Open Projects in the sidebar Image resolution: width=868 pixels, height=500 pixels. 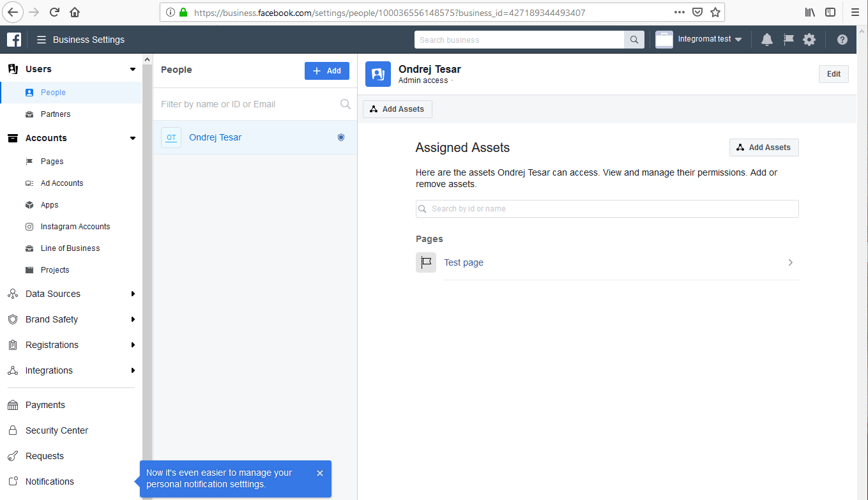coord(55,270)
